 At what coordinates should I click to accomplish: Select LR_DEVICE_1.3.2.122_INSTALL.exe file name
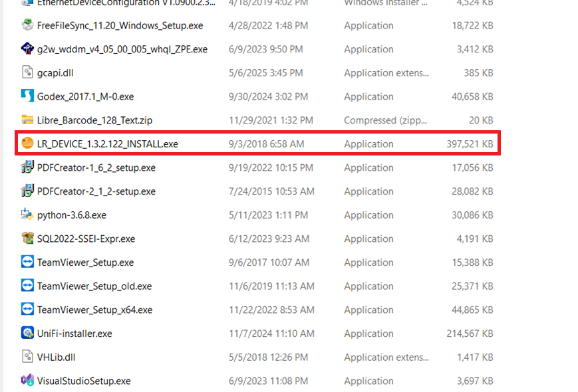coord(107,144)
